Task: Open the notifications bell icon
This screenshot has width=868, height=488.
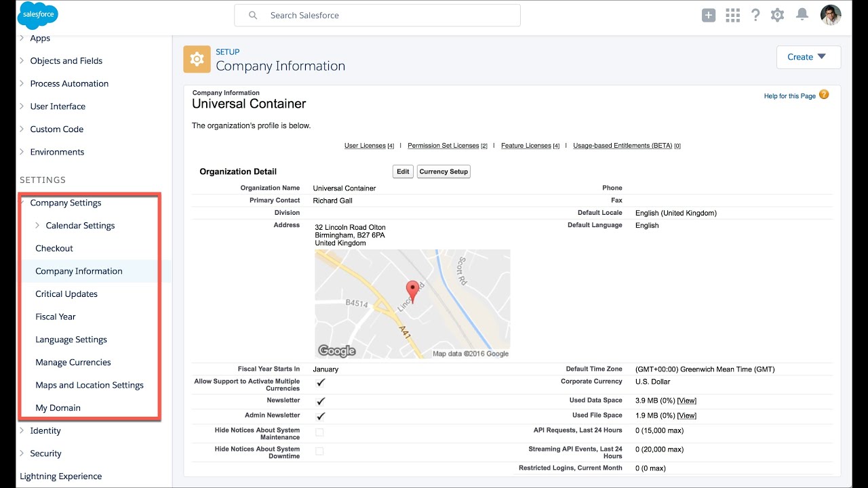Action: pos(802,15)
